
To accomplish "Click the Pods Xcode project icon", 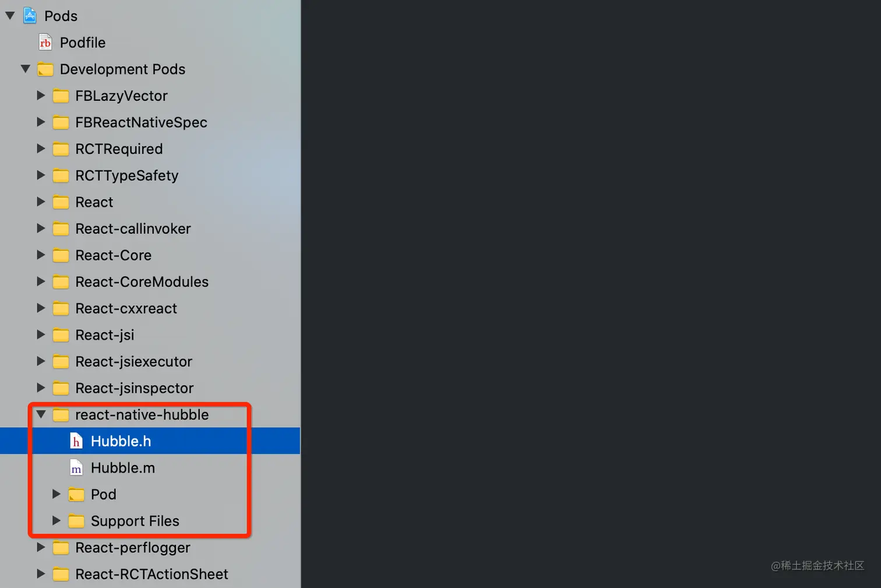I will pos(30,16).
